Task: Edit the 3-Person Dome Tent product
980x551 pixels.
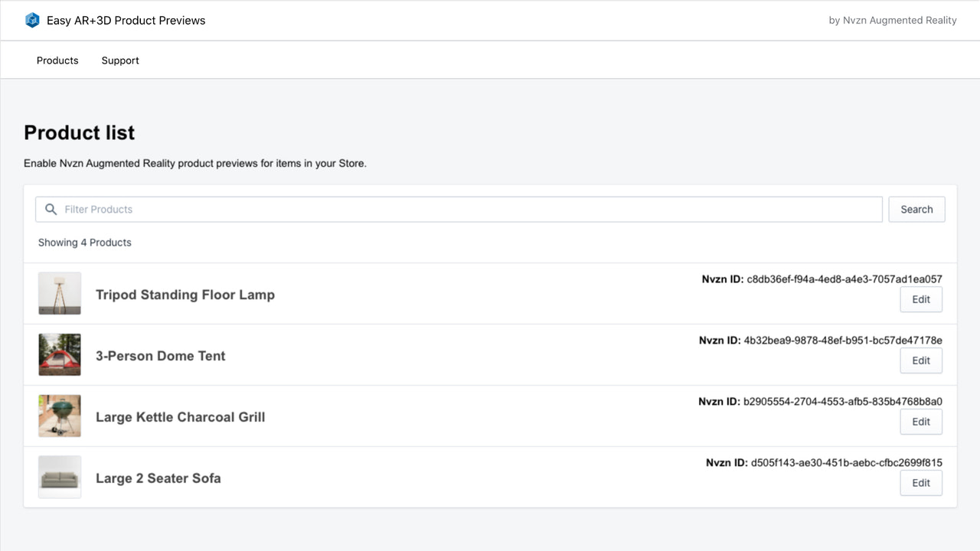Action: (x=921, y=360)
